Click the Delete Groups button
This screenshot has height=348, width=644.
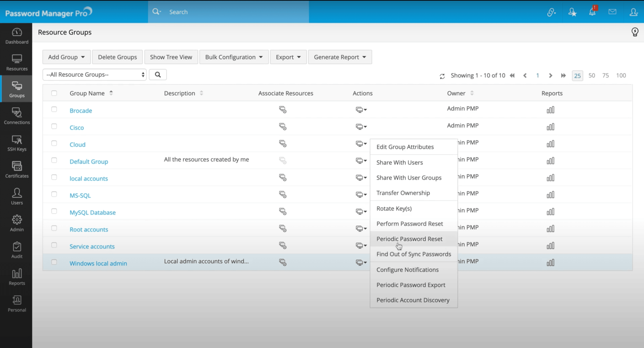tap(117, 57)
